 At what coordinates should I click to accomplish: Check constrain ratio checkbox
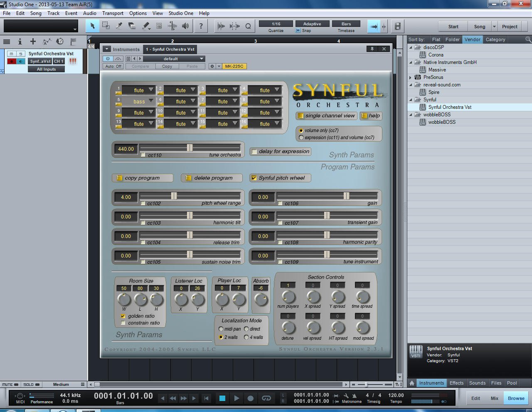(123, 323)
